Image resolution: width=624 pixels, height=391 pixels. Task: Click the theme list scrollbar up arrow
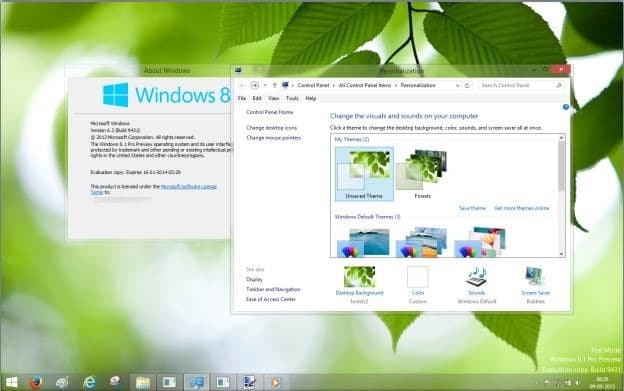[562, 138]
